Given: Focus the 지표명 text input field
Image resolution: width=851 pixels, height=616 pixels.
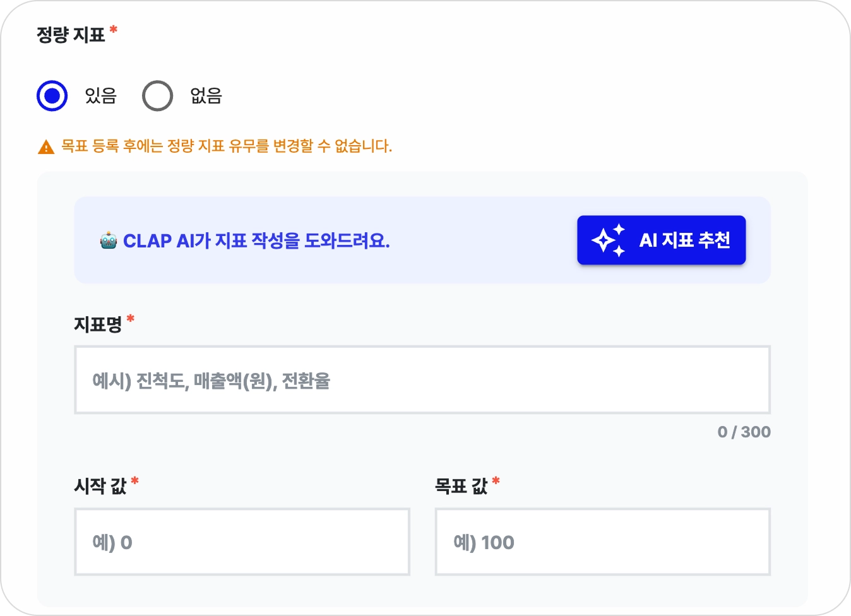Looking at the screenshot, I should click(x=422, y=380).
